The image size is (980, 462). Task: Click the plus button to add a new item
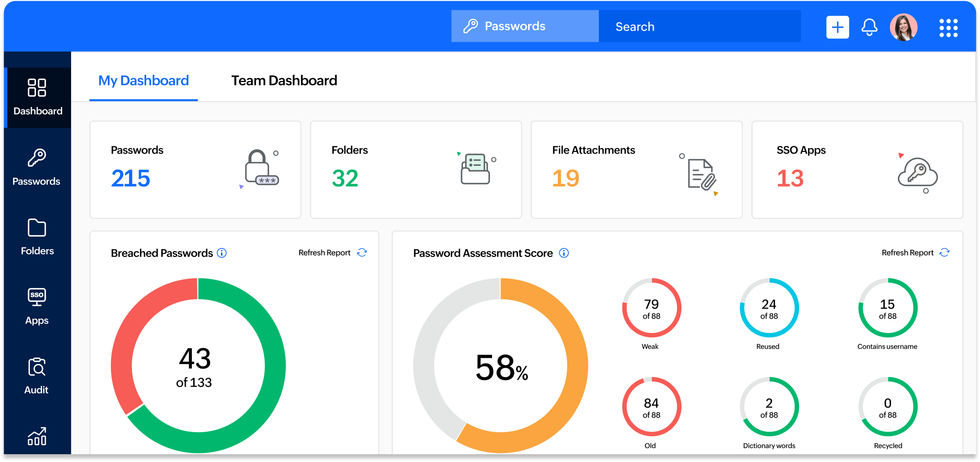coord(837,27)
